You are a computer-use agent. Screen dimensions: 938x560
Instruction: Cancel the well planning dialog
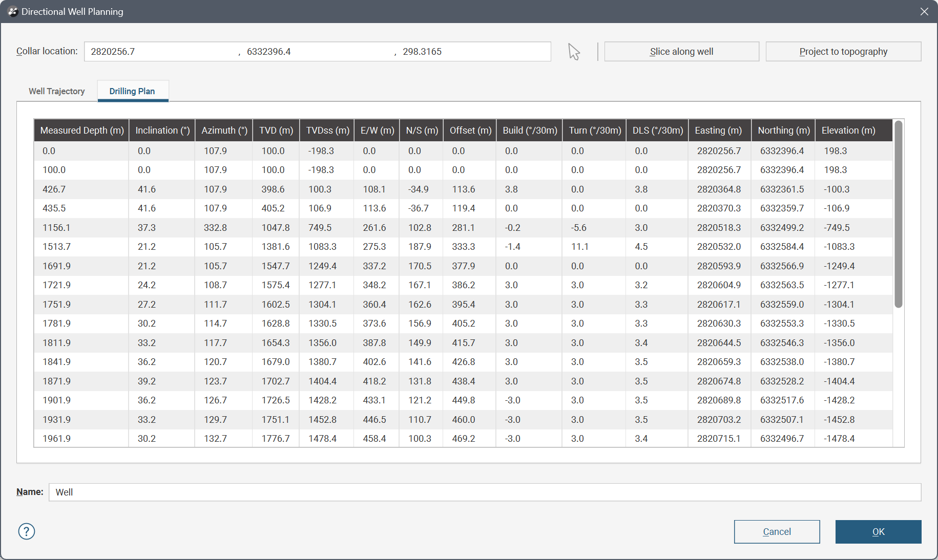777,532
